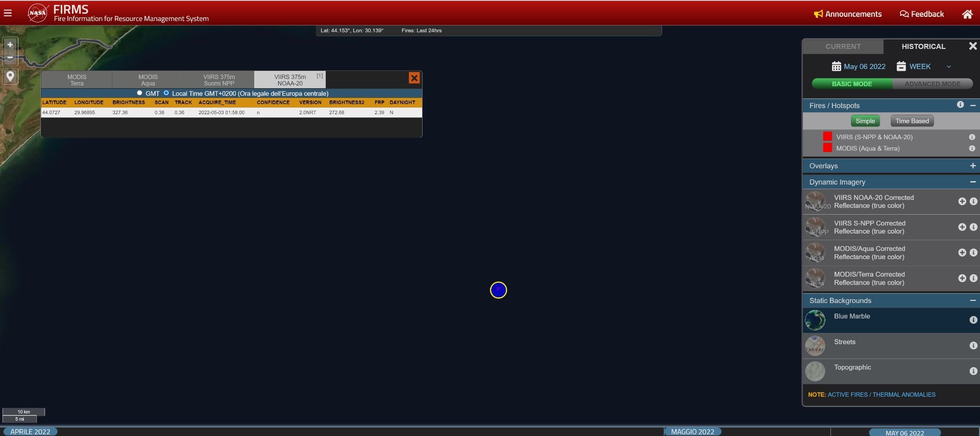The width and height of the screenshot is (980, 436).
Task: Switch to the CURRENT tab
Action: click(843, 46)
